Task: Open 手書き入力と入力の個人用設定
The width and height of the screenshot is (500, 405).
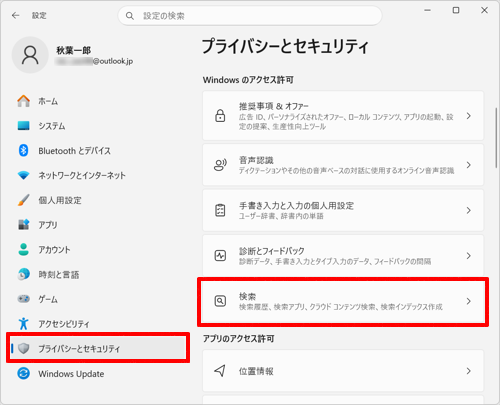Action: pos(343,210)
